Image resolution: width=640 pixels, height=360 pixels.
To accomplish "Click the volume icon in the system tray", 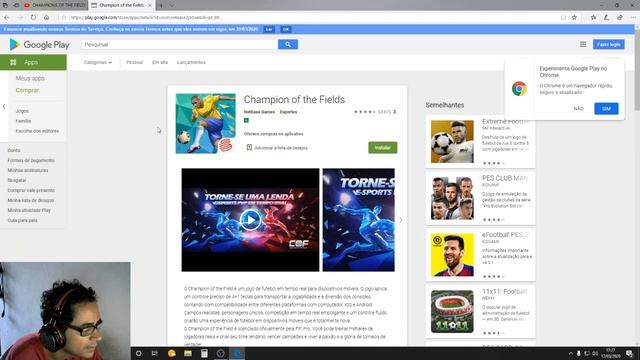I will (595, 353).
